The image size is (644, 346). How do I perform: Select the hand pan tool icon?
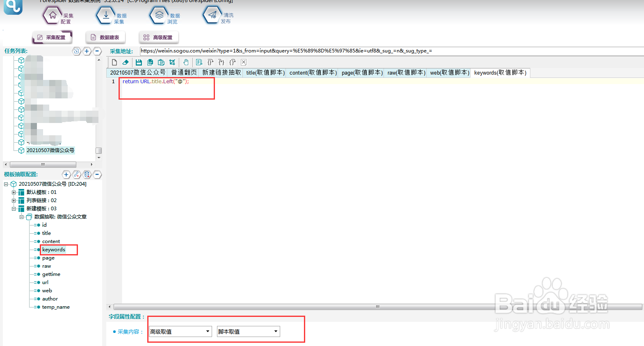pyautogui.click(x=186, y=62)
